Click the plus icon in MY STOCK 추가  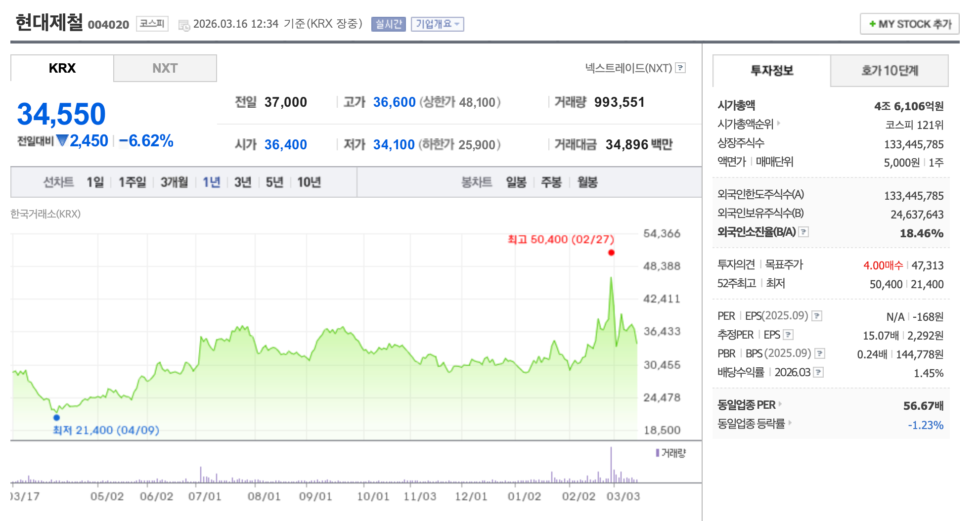[x=872, y=24]
